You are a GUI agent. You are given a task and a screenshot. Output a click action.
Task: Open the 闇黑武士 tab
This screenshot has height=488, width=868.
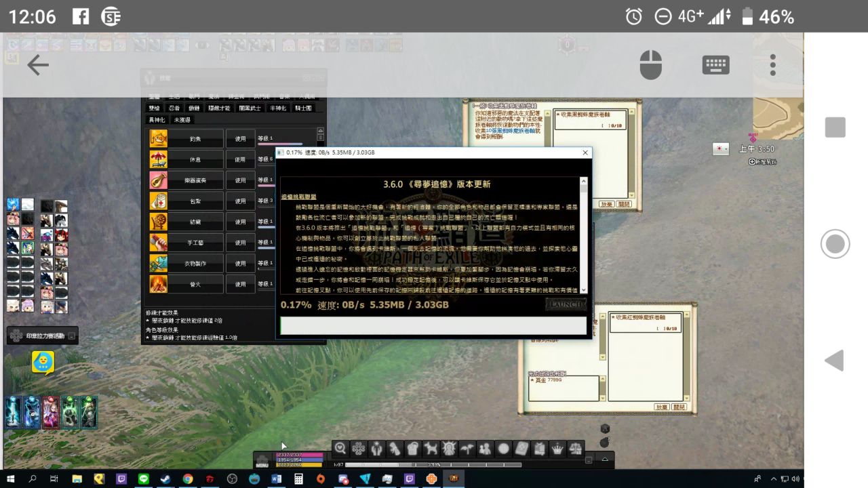[x=251, y=108]
